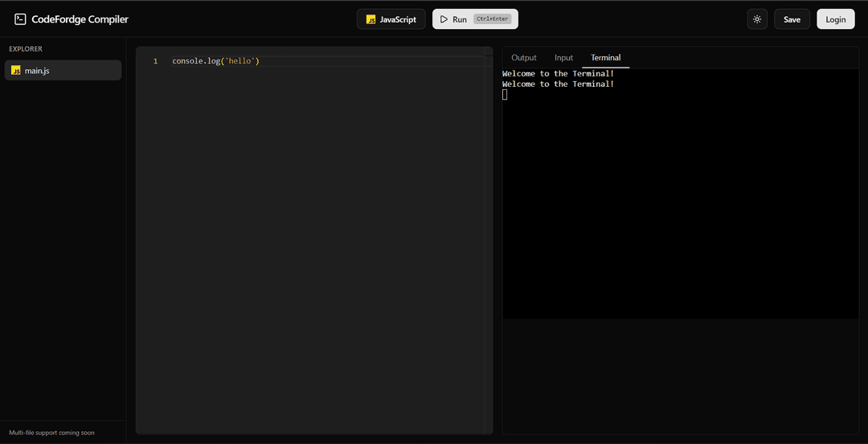Click the Login button
The image size is (868, 444).
[x=835, y=19]
